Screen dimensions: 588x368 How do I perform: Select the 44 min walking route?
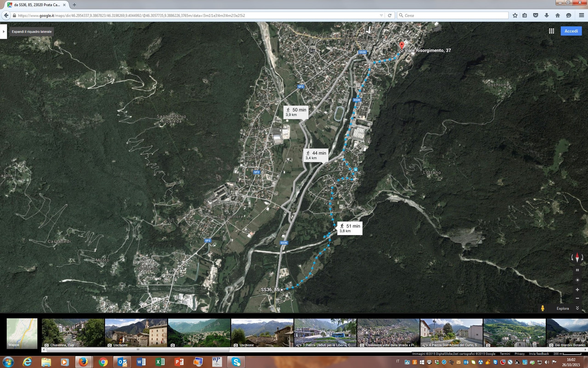316,155
